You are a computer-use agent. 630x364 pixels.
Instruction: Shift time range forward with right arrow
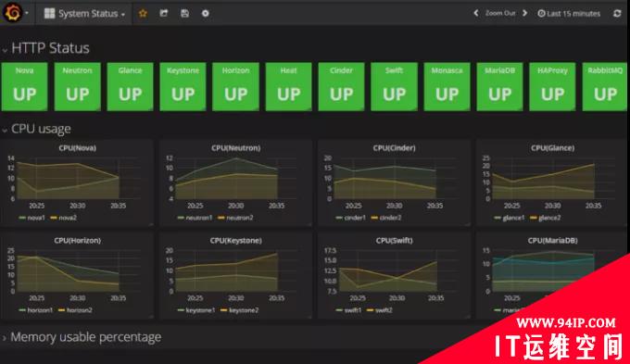[x=524, y=13]
